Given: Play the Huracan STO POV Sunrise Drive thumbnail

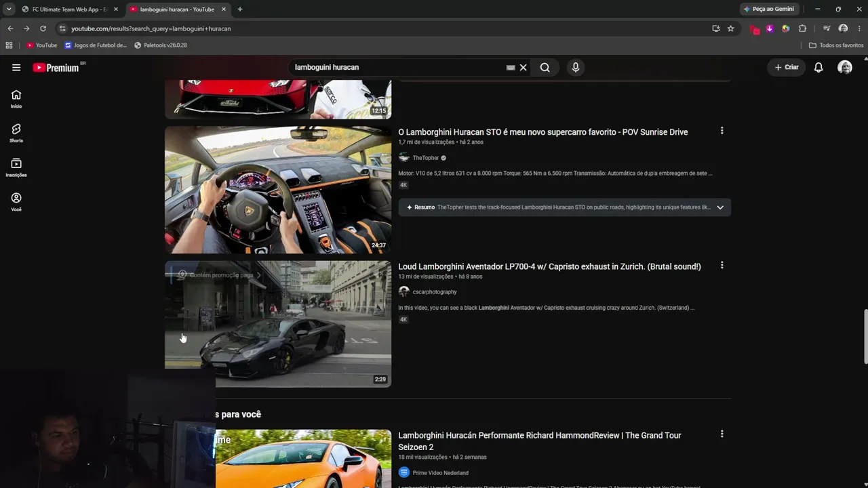Looking at the screenshot, I should 278,190.
